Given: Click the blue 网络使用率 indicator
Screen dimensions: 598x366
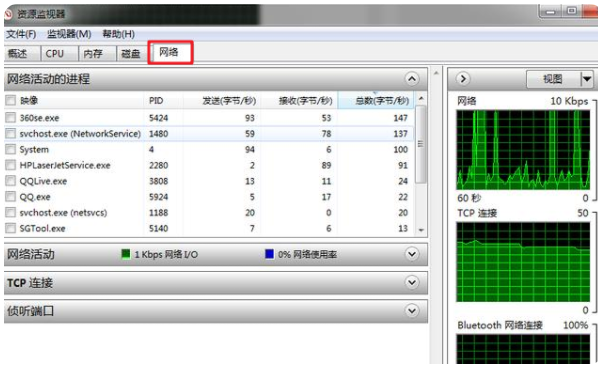Looking at the screenshot, I should click(269, 254).
